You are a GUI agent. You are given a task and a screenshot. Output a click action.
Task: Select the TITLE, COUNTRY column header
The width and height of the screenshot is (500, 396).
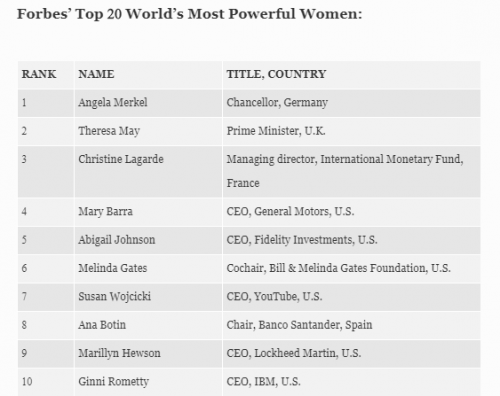[x=276, y=74]
